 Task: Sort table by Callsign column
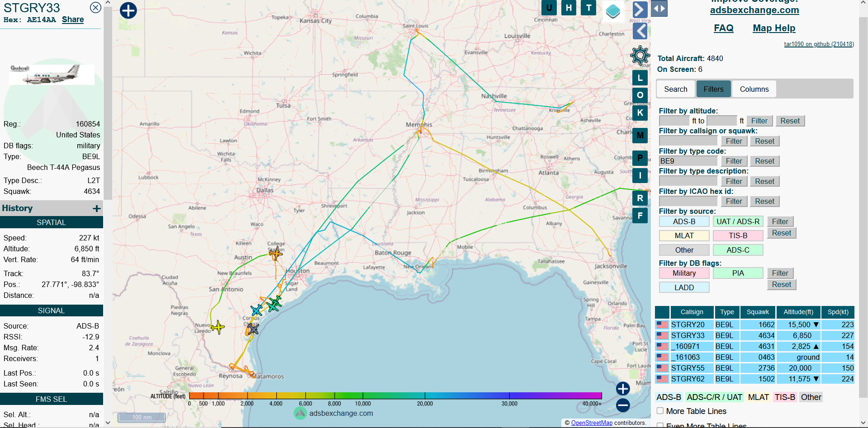[692, 312]
